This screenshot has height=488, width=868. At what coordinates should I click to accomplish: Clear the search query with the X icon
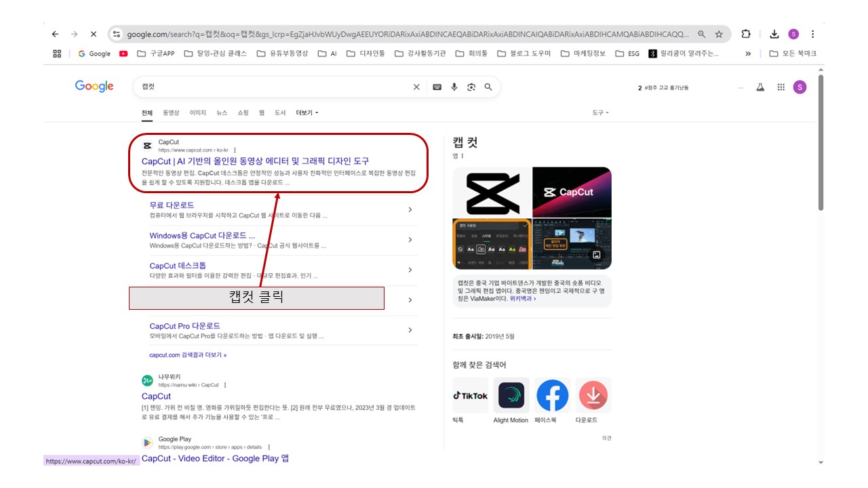click(416, 87)
